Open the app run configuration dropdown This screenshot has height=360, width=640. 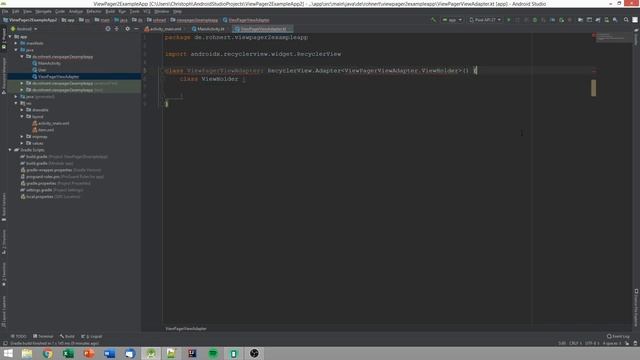451,20
